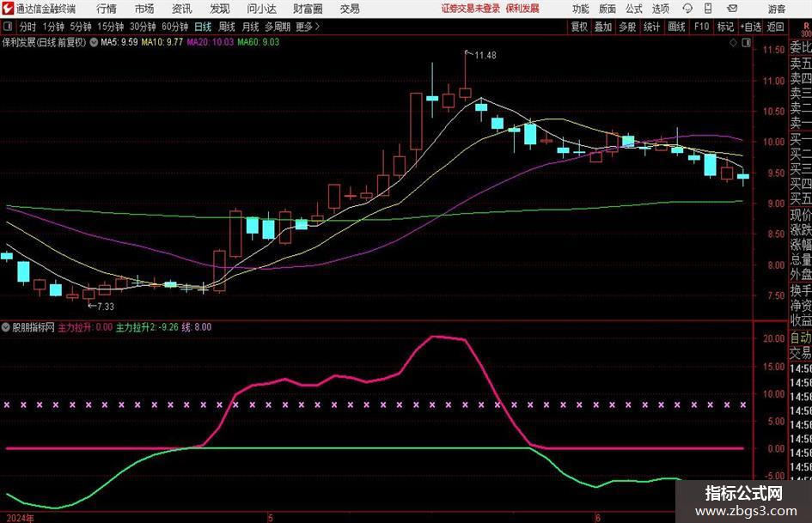Screen dimensions: 812x523
Task: Open the 资讯 menu
Action: coord(181,9)
